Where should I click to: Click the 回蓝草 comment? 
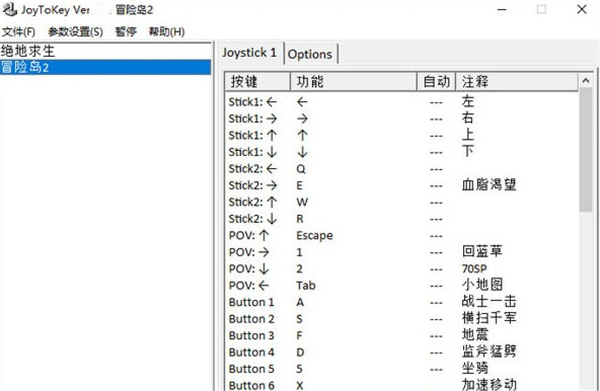tap(482, 252)
